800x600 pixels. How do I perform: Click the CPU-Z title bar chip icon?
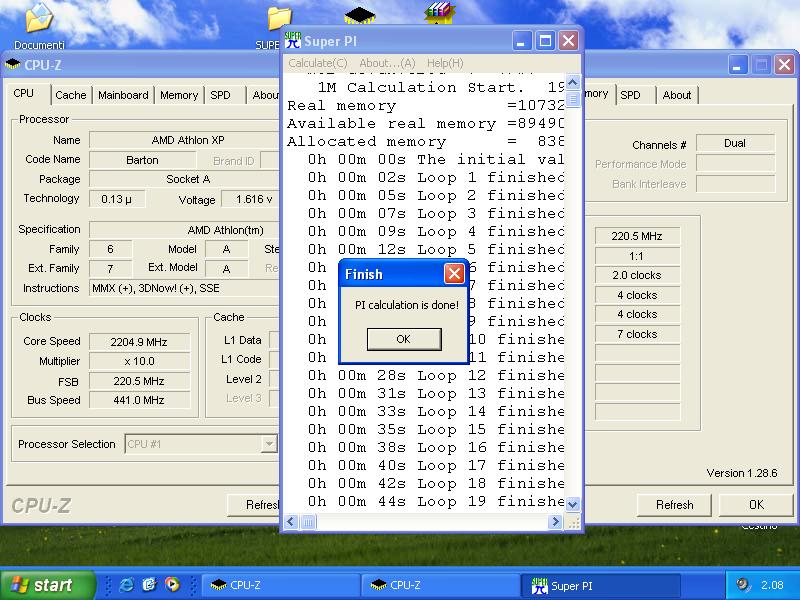click(x=12, y=64)
